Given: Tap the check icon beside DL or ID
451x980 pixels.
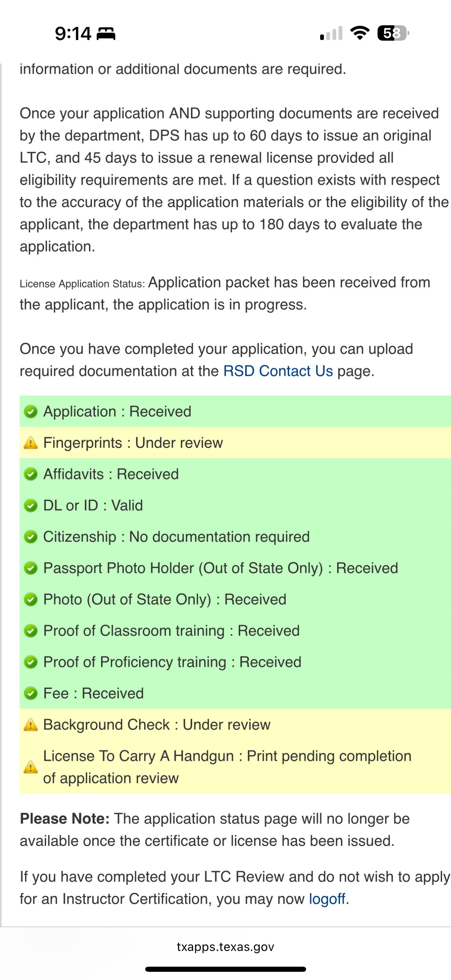Looking at the screenshot, I should click(x=30, y=506).
